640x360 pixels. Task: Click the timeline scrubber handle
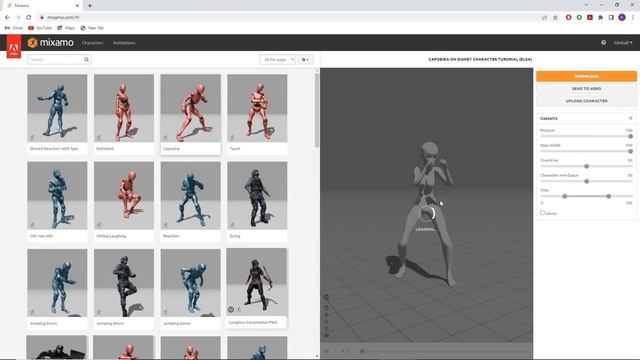pyautogui.click(x=362, y=351)
